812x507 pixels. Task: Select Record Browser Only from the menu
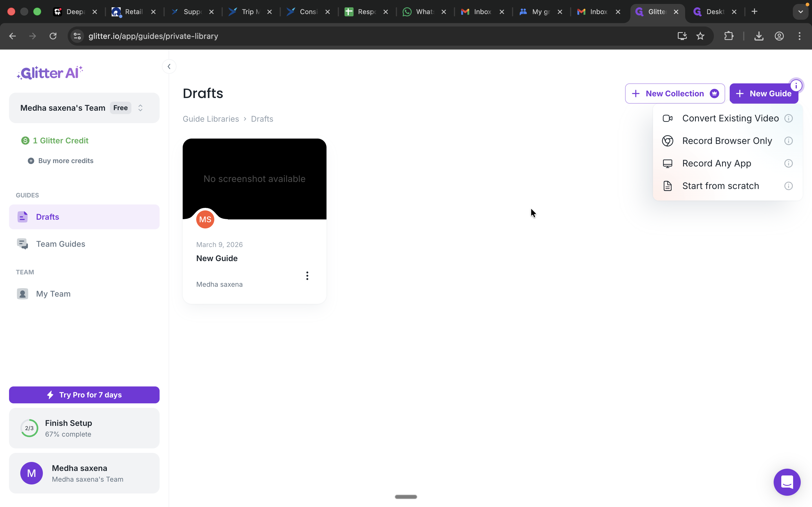point(727,141)
